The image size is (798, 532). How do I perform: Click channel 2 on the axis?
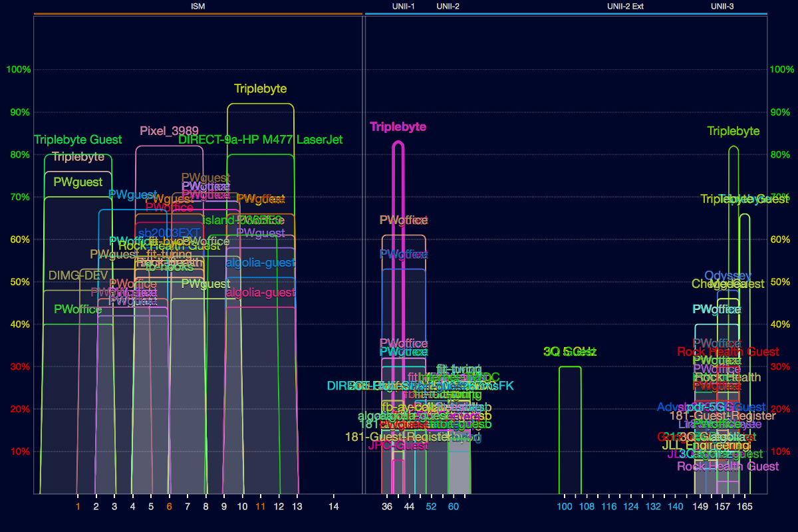point(96,507)
